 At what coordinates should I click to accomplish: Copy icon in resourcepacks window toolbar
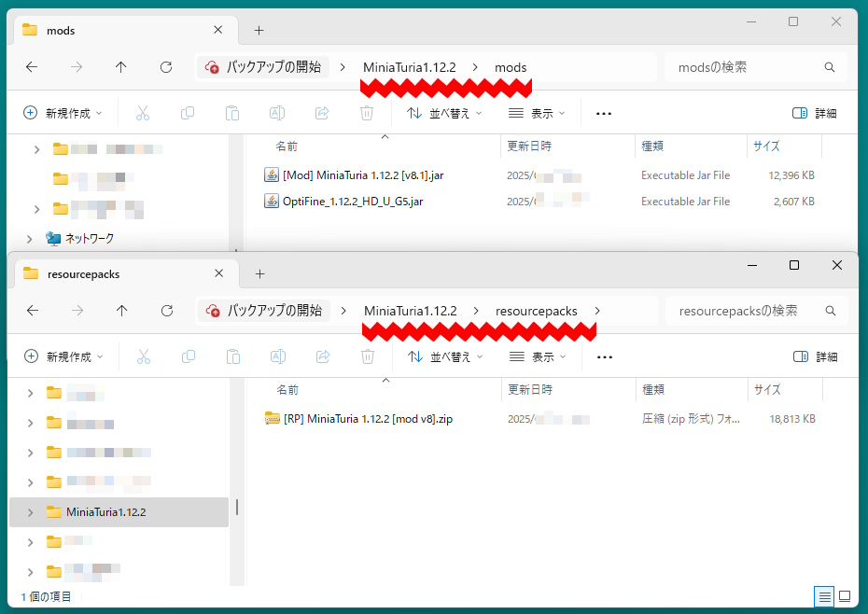pos(189,356)
